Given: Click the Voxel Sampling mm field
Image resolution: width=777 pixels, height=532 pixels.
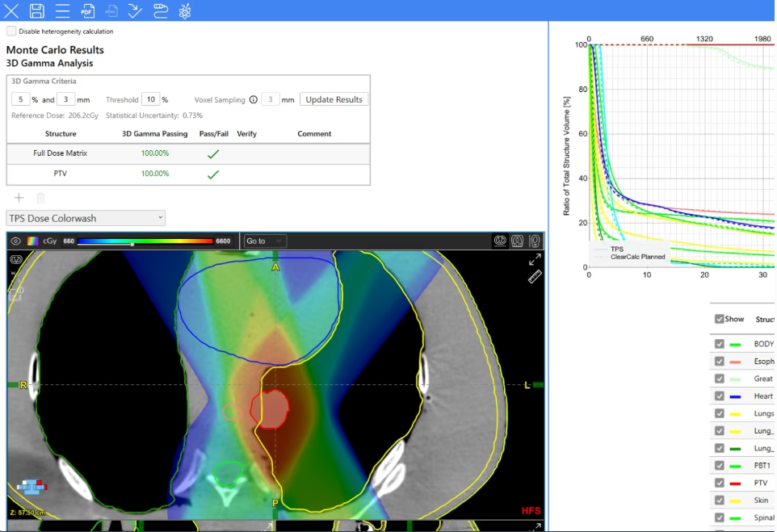Looking at the screenshot, I should coord(270,99).
